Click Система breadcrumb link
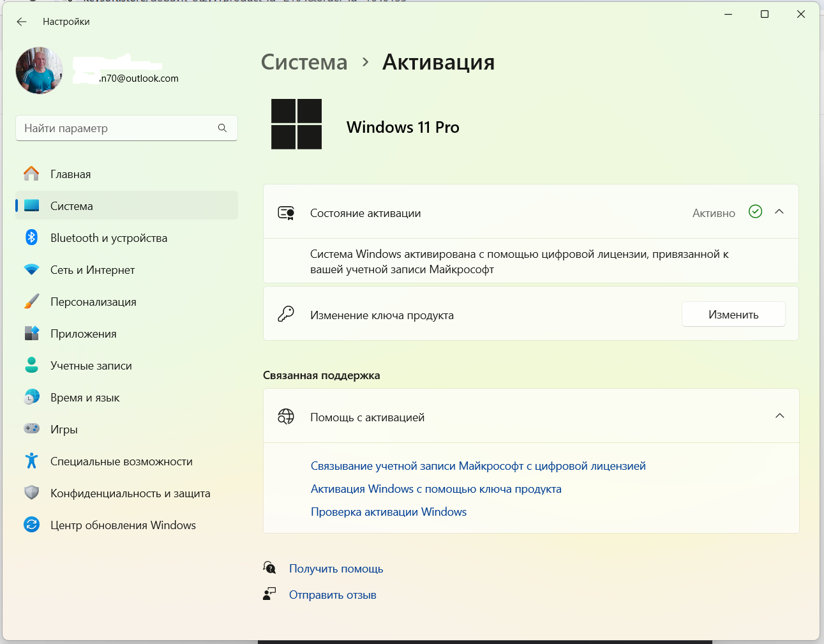 coord(304,62)
